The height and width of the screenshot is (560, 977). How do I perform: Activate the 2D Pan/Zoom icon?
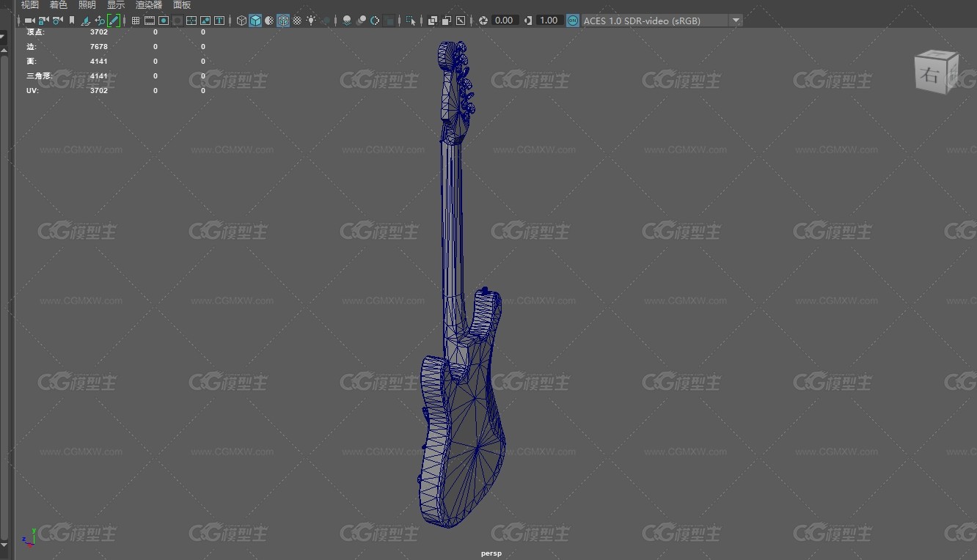point(100,21)
